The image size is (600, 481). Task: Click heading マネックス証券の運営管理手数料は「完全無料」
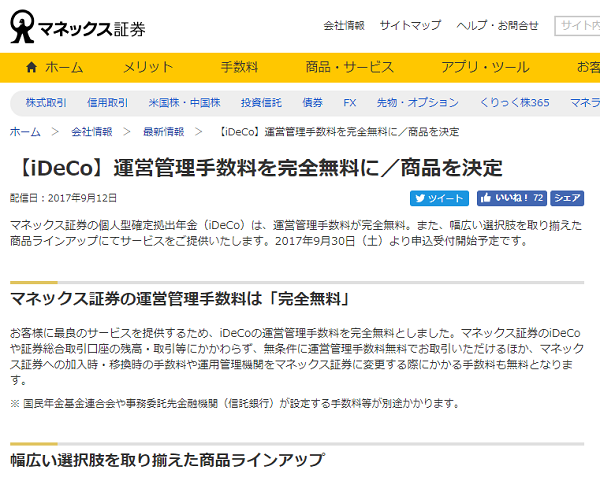coord(179,298)
